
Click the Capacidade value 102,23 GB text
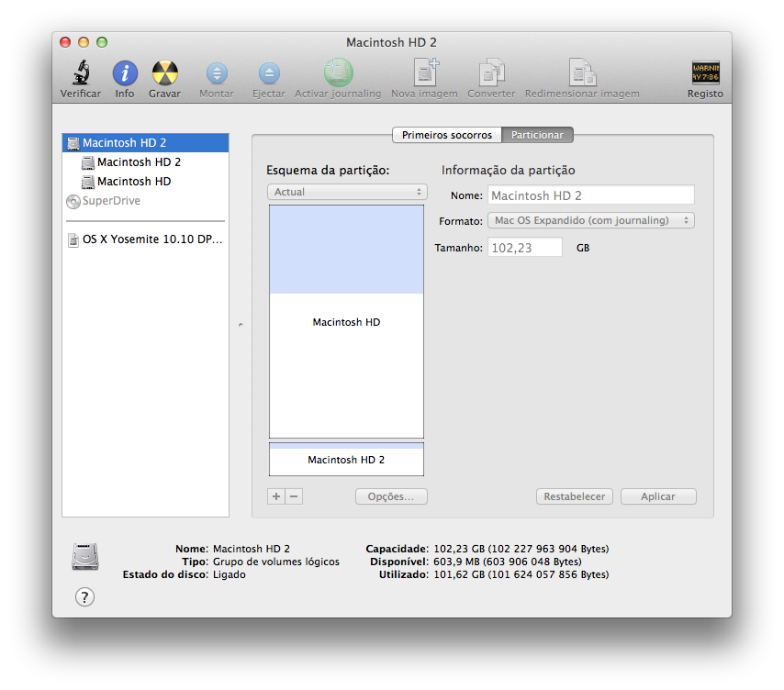coord(521,549)
